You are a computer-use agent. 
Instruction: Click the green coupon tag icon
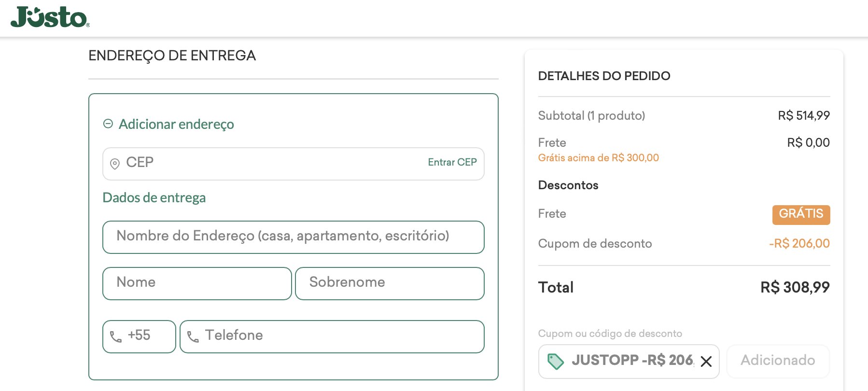pos(556,362)
